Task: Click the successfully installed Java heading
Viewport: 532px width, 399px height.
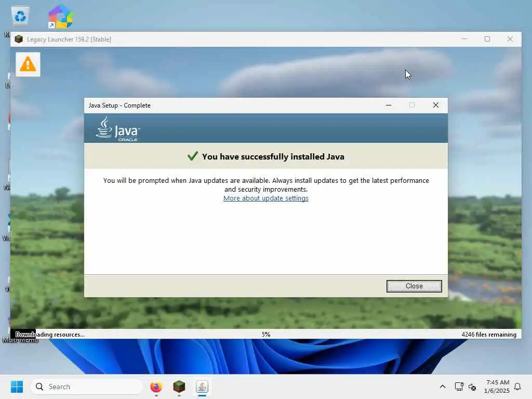Action: coord(273,156)
